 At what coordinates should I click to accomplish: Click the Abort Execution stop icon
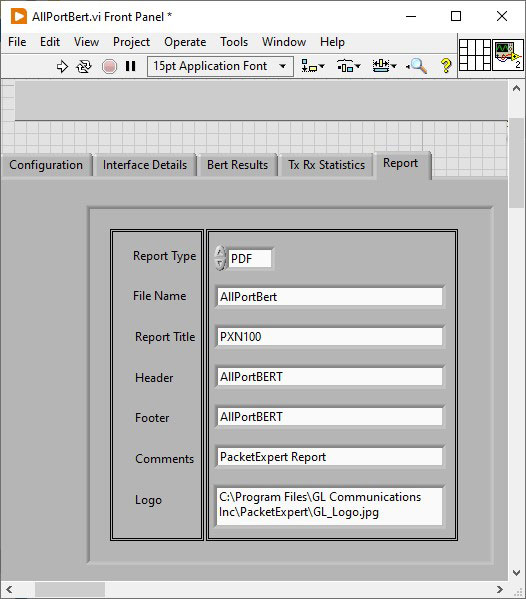pos(109,66)
